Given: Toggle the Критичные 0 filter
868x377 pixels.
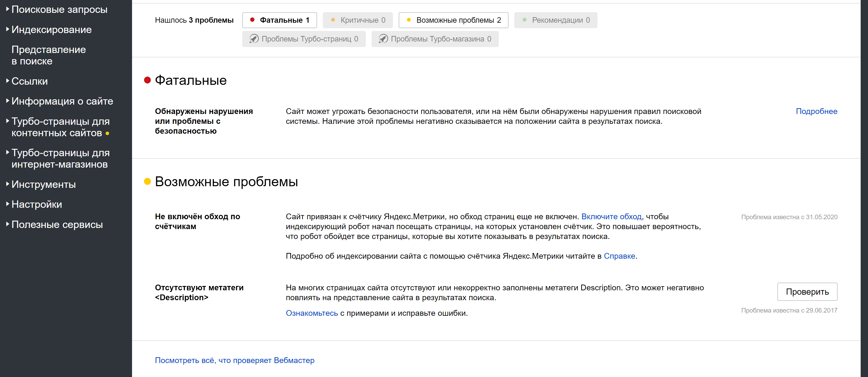Looking at the screenshot, I should point(358,20).
